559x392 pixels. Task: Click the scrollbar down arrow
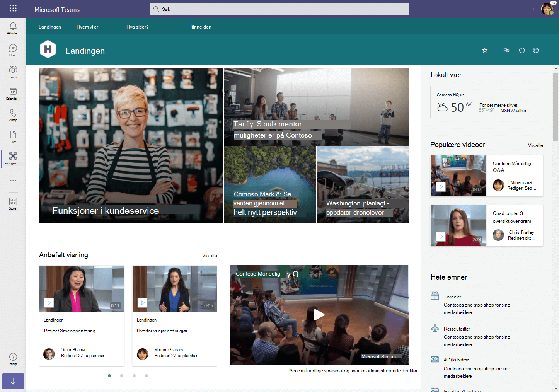(556, 389)
